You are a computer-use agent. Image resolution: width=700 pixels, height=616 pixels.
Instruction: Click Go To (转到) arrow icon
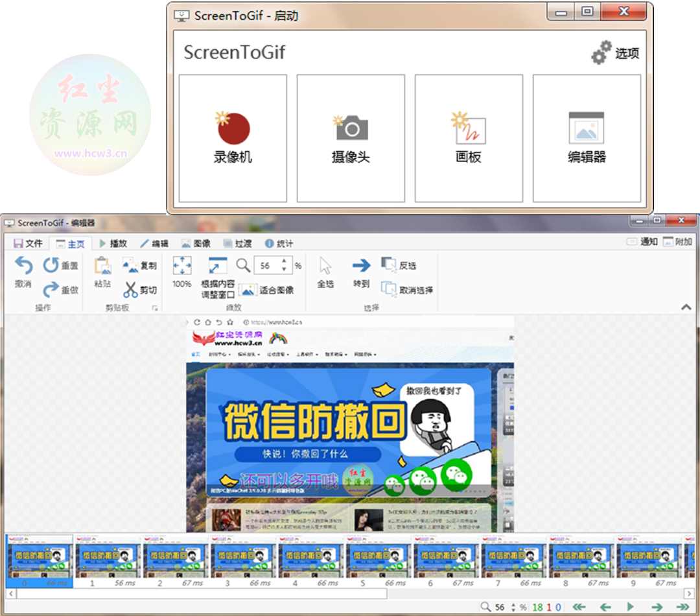[x=361, y=265]
